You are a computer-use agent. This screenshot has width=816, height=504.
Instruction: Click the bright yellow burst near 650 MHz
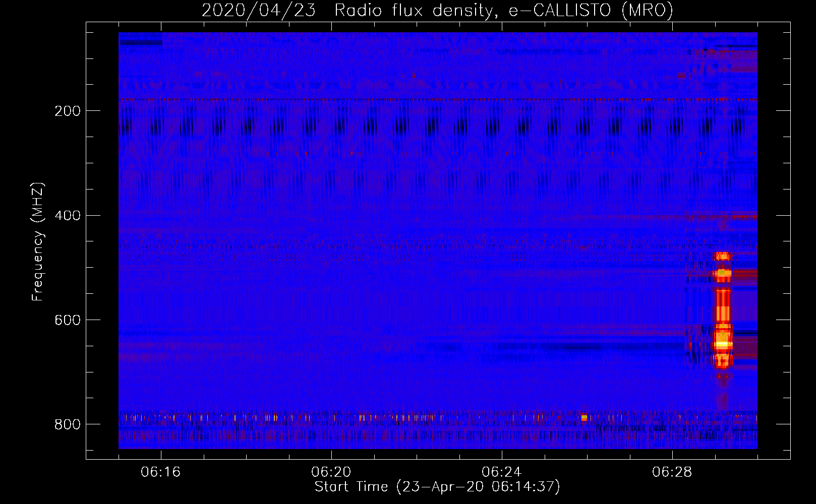[x=723, y=344]
